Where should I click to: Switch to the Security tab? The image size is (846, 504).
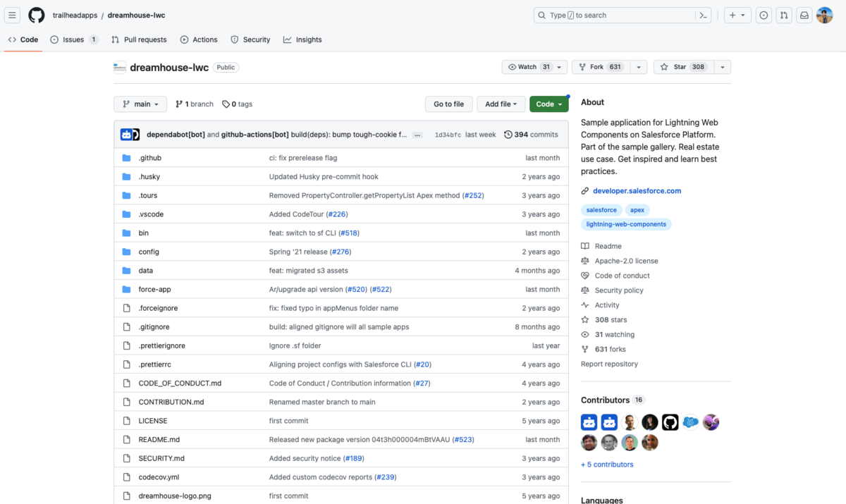250,40
